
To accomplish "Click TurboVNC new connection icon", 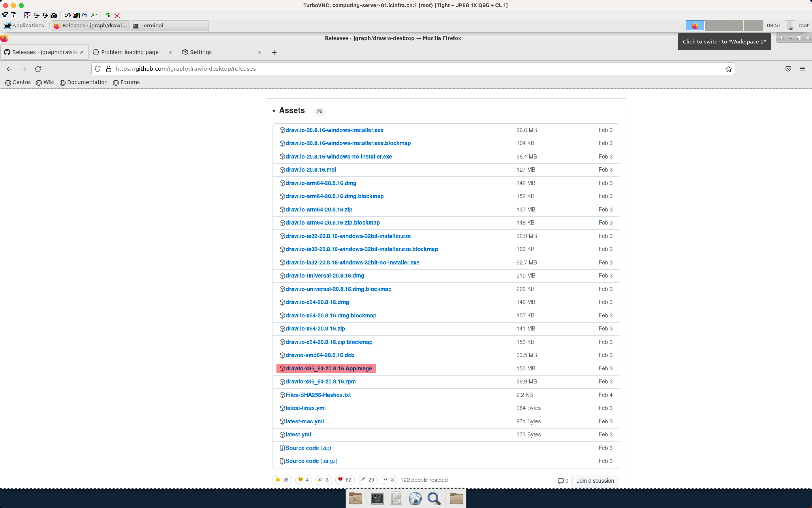I will (x=108, y=15).
